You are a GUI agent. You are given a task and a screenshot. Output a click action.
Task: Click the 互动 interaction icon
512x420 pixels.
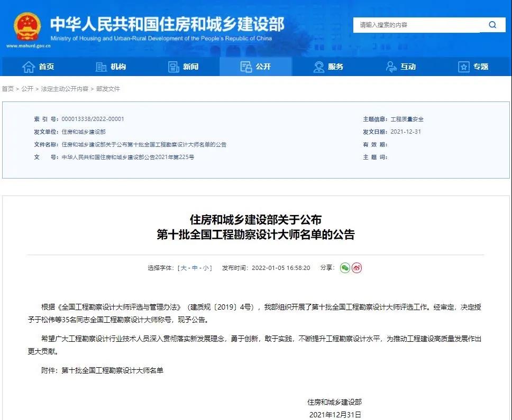[x=391, y=67]
